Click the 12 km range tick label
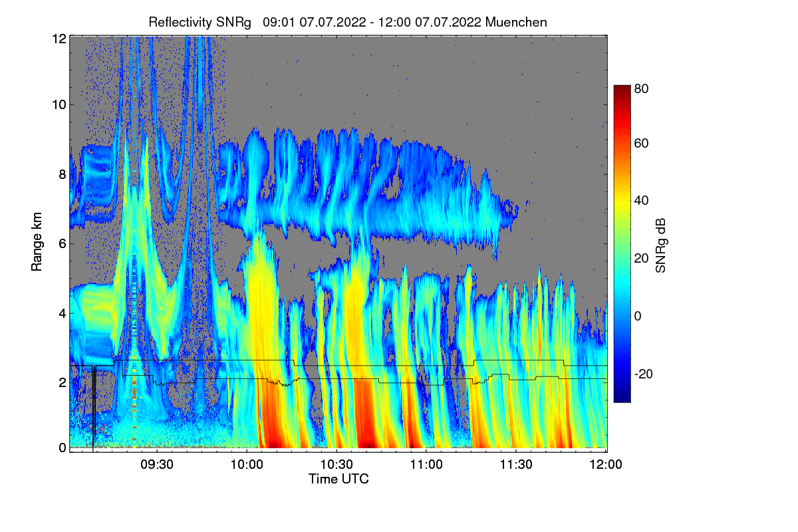 click(x=59, y=39)
